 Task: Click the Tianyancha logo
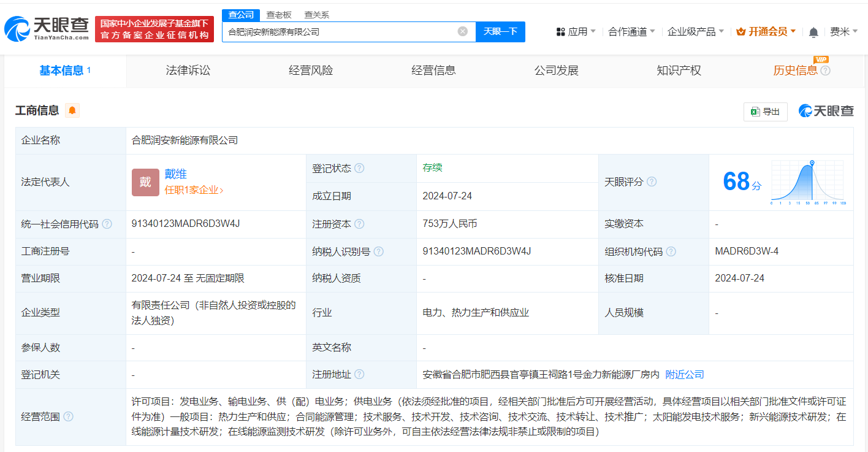[x=43, y=27]
